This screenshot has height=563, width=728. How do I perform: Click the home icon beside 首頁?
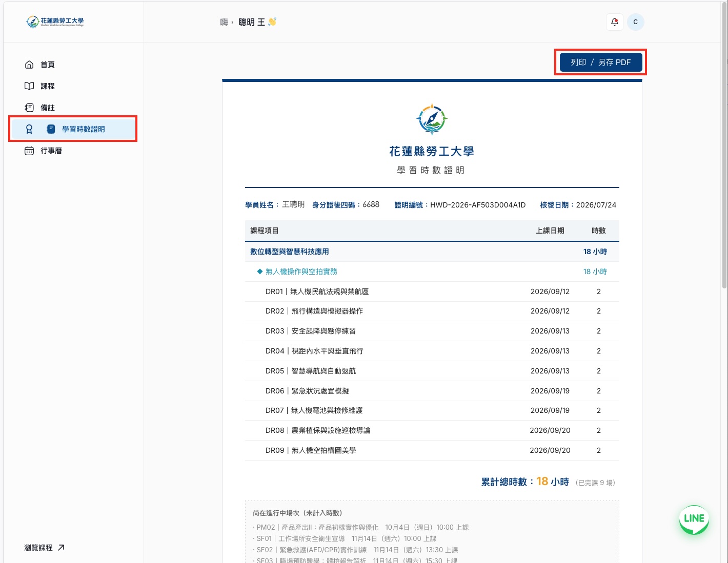pos(29,65)
